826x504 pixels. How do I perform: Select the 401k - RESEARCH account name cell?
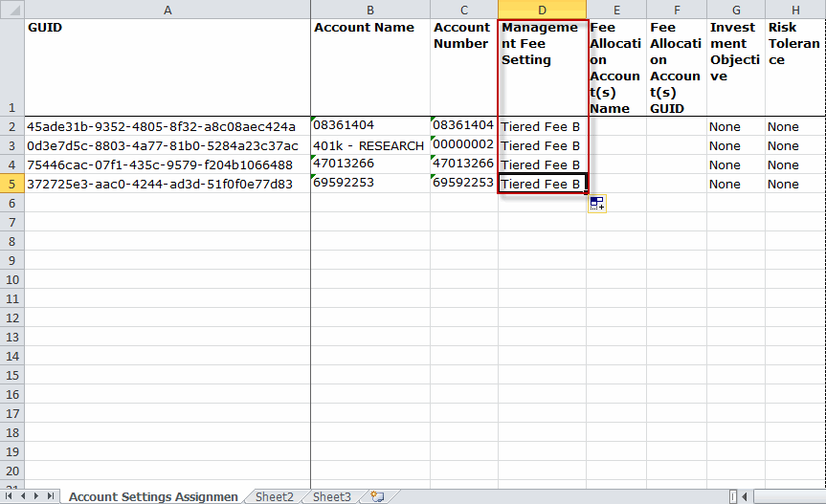pos(369,145)
